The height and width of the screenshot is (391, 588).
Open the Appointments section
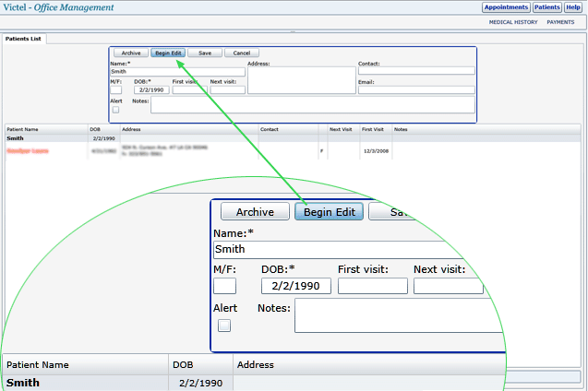pos(506,7)
